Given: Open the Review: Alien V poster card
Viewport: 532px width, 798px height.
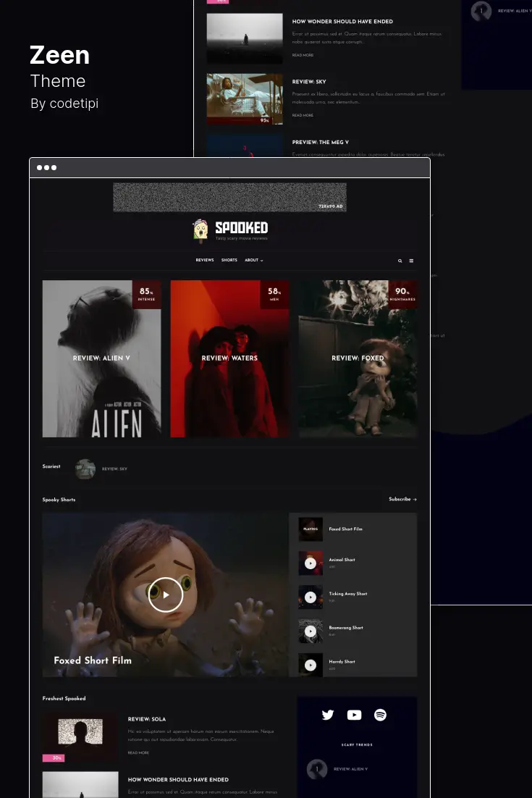Looking at the screenshot, I should [x=102, y=358].
